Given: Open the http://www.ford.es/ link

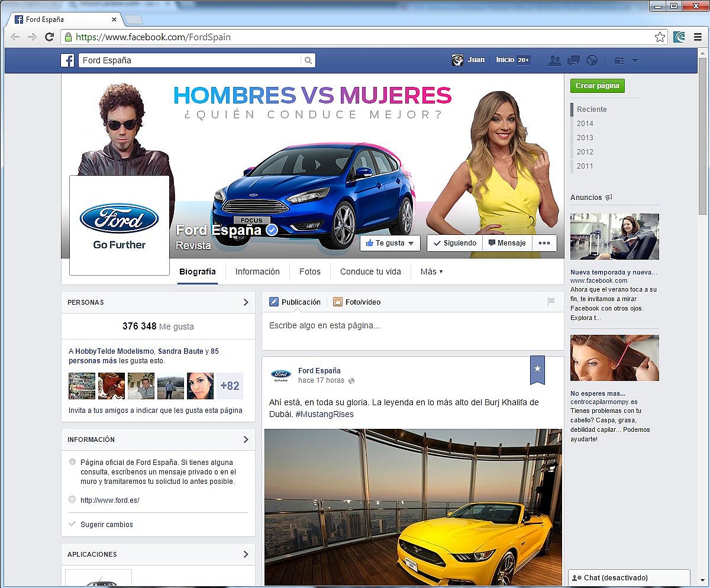Looking at the screenshot, I should point(110,500).
